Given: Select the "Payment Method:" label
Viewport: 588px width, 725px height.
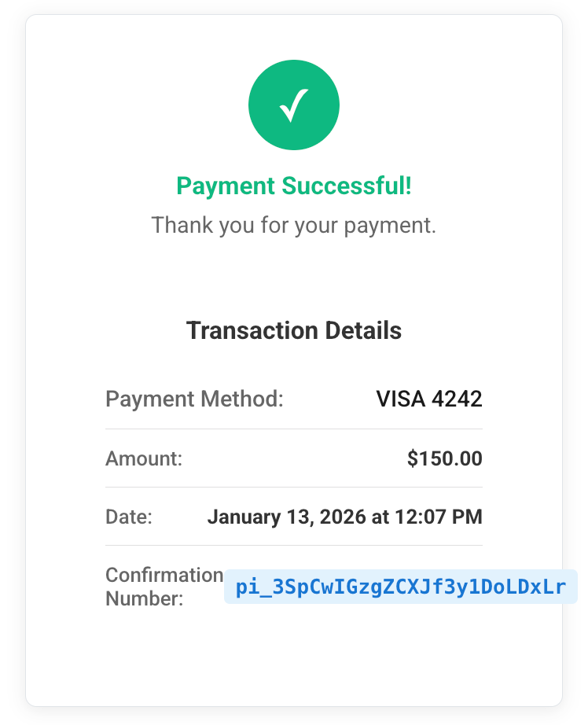Looking at the screenshot, I should tap(194, 399).
